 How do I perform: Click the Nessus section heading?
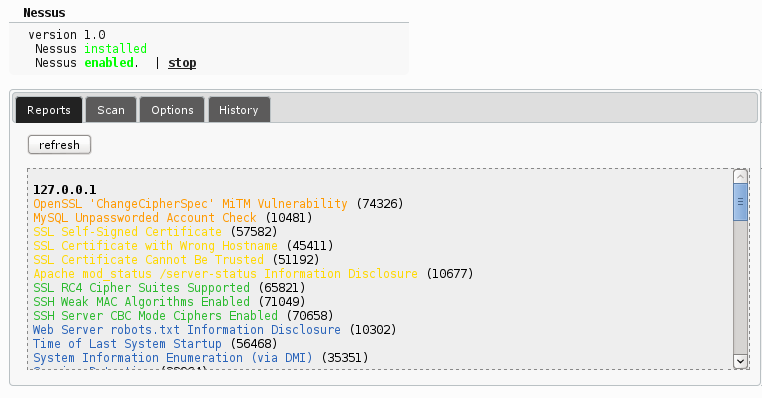click(44, 13)
